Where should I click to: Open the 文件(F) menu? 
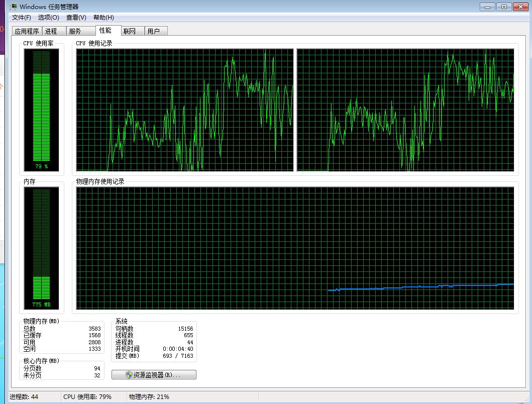[x=22, y=18]
